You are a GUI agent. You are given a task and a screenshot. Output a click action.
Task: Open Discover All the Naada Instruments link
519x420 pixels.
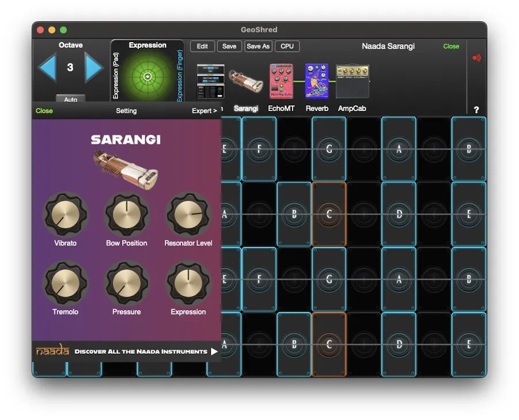coord(141,351)
